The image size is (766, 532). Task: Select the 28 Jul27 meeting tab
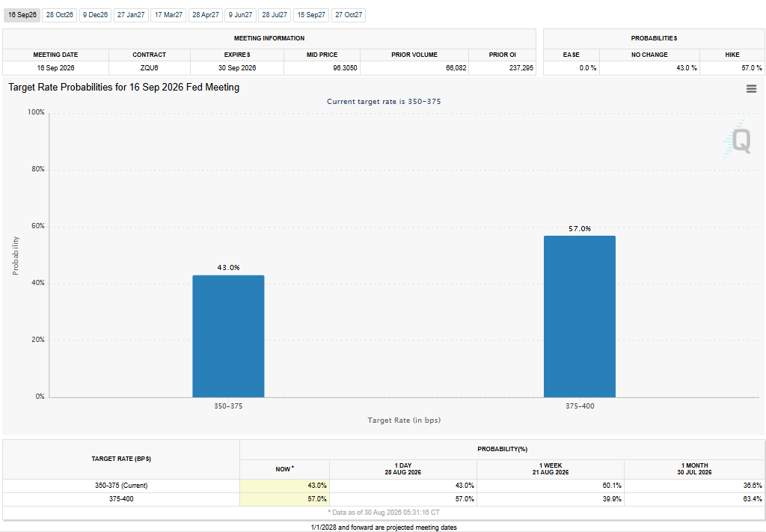(x=275, y=15)
